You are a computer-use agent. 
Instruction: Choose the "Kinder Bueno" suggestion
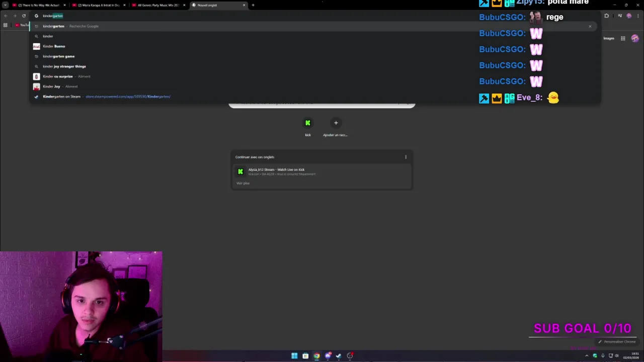[312, 46]
